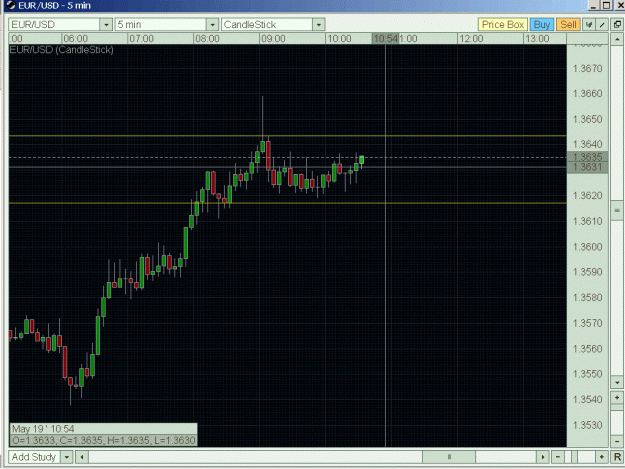Click the app icon in title bar

[x=11, y=5]
